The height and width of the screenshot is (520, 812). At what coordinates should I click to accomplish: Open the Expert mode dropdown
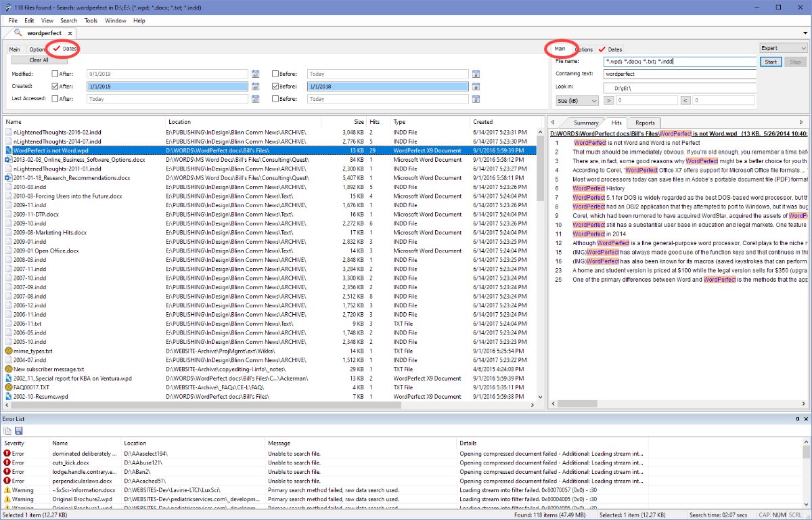[x=784, y=49]
